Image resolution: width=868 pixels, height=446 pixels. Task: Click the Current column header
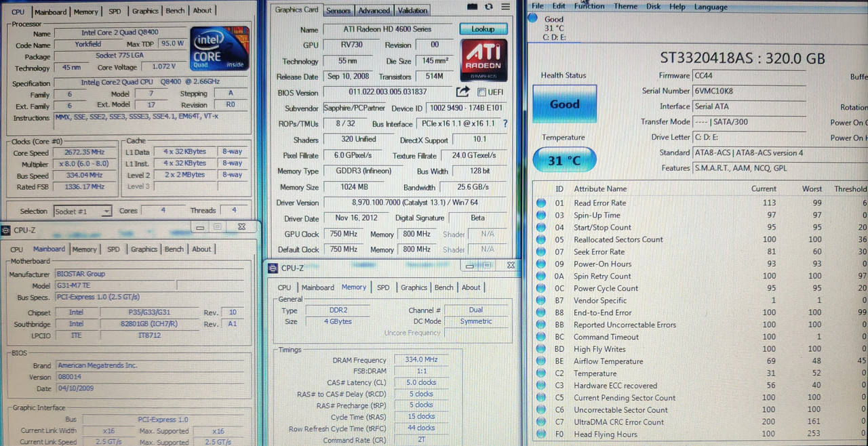click(x=764, y=188)
